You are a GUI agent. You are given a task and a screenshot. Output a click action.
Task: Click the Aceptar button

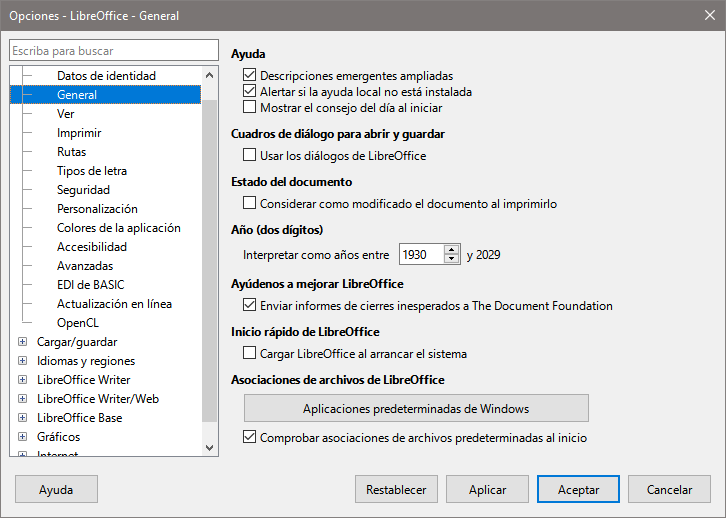click(578, 489)
